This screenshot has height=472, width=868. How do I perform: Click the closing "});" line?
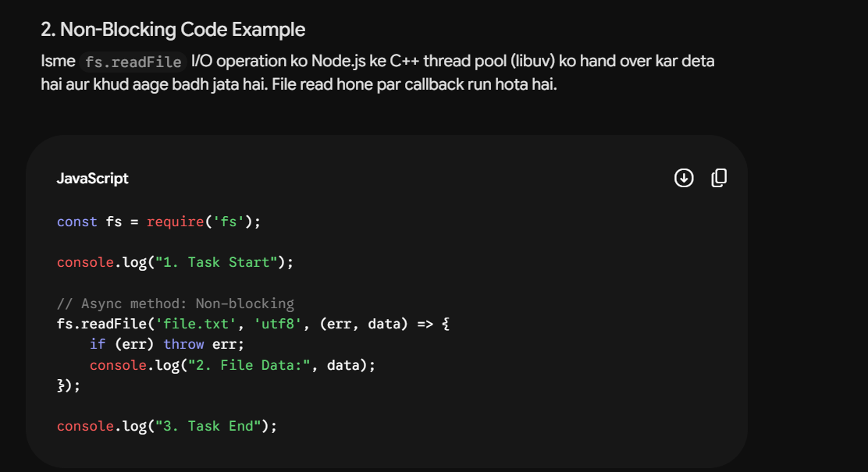[69, 385]
